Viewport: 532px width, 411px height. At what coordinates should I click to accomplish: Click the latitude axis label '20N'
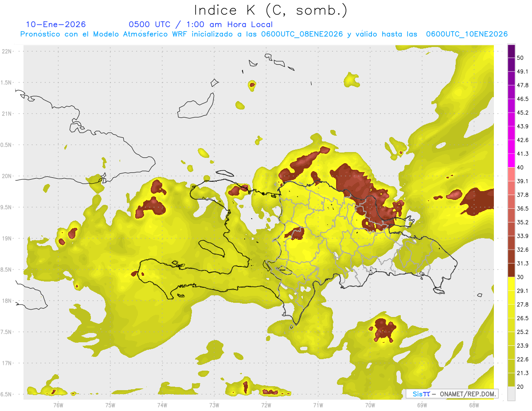tap(7, 176)
